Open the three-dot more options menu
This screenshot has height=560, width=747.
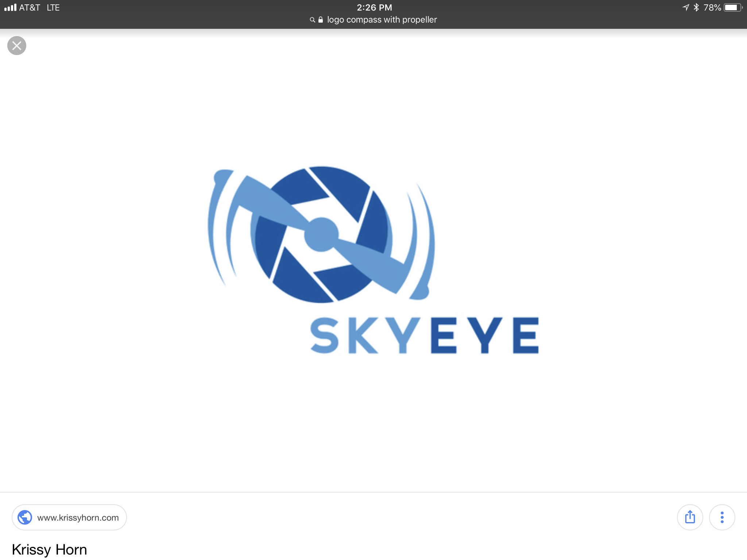pyautogui.click(x=722, y=517)
